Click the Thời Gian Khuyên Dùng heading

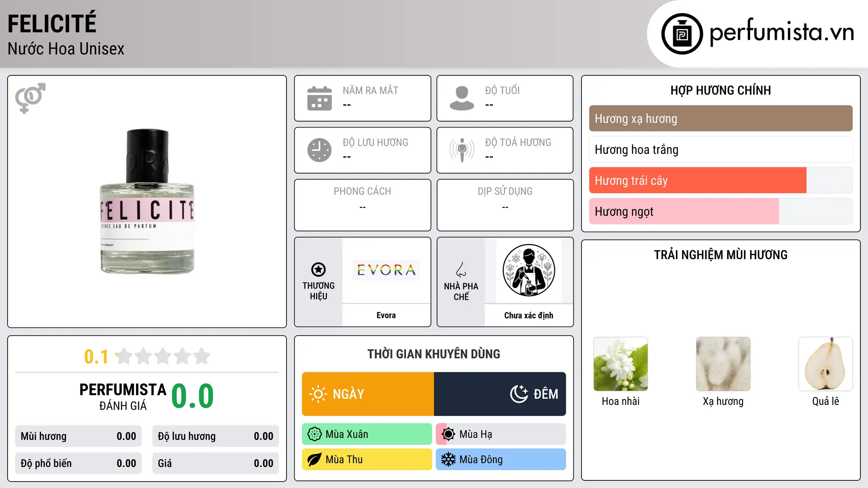click(x=434, y=354)
